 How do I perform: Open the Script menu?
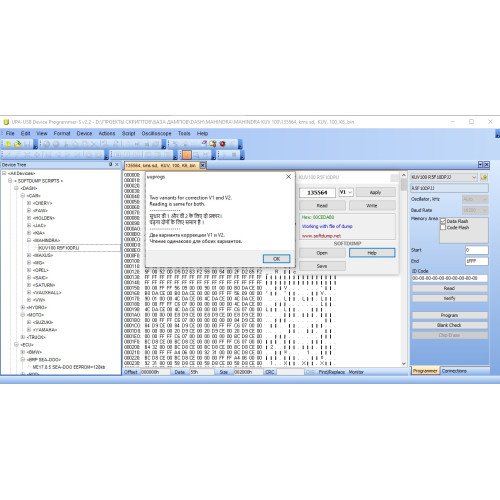(x=128, y=133)
